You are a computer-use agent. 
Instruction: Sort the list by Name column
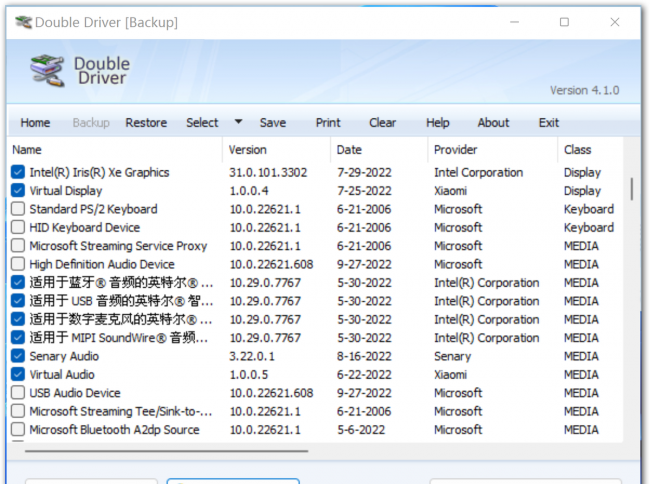pos(115,150)
